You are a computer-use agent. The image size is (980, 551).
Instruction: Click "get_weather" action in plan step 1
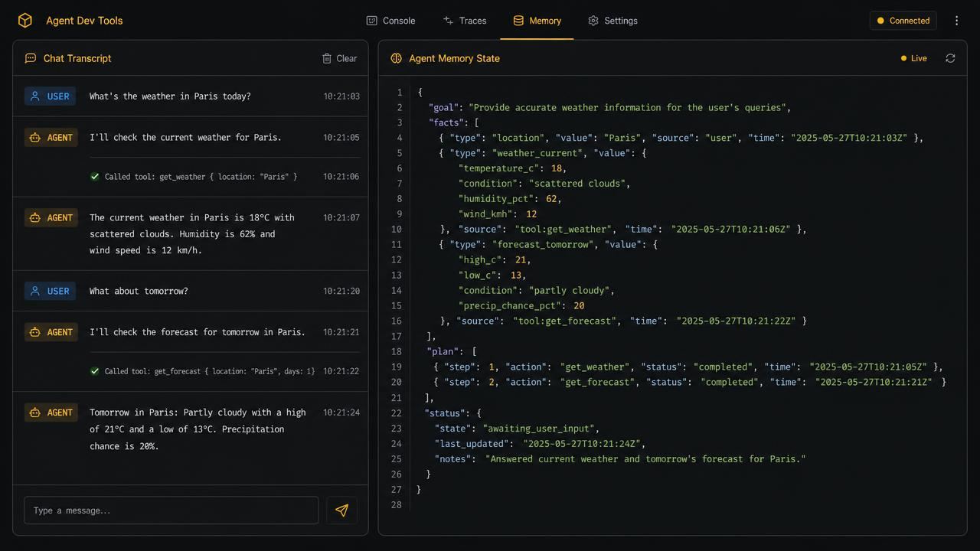click(594, 367)
